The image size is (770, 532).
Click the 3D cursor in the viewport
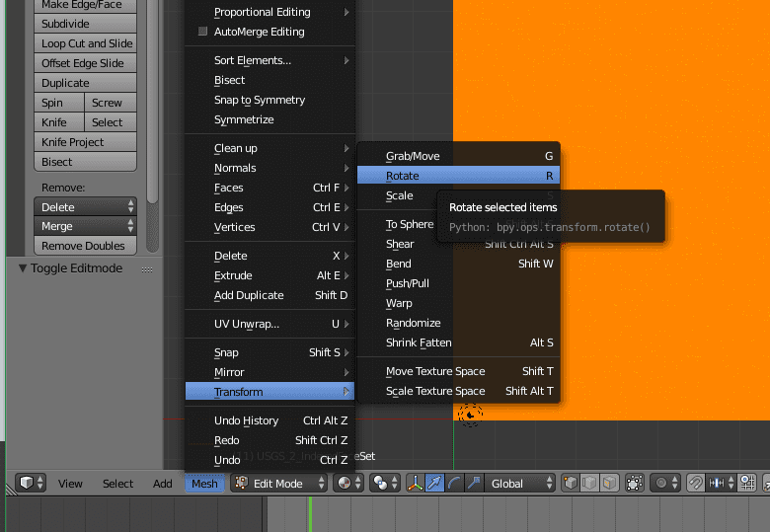coord(470,416)
